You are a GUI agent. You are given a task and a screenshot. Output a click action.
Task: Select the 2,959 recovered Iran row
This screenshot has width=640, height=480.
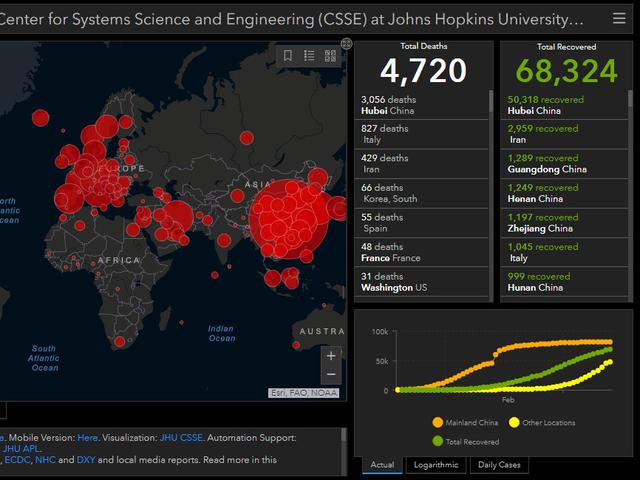point(564,134)
